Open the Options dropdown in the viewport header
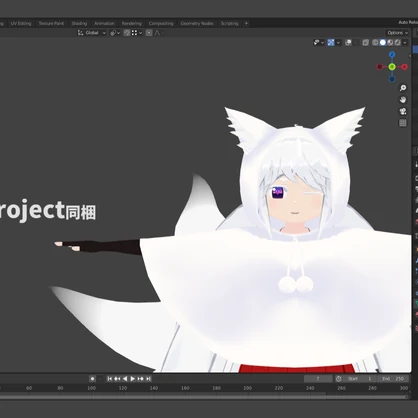Screen dimensions: 418x418 (x=397, y=33)
